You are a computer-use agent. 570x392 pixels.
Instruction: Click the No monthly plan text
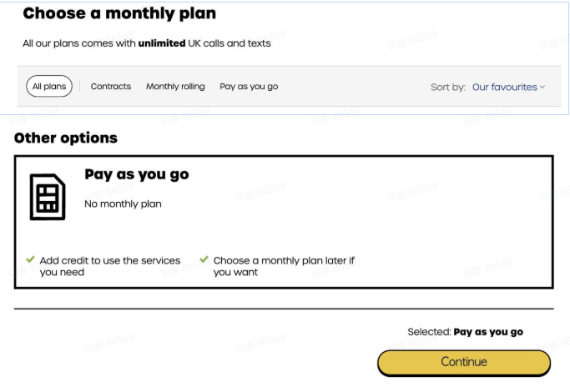tap(123, 204)
